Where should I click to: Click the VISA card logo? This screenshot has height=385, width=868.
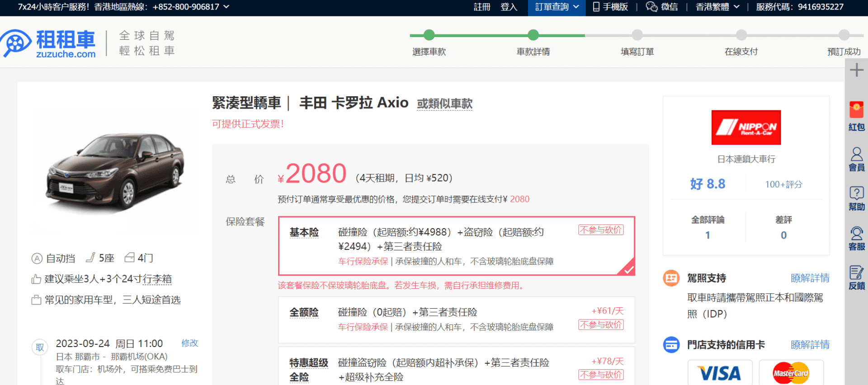coord(720,373)
